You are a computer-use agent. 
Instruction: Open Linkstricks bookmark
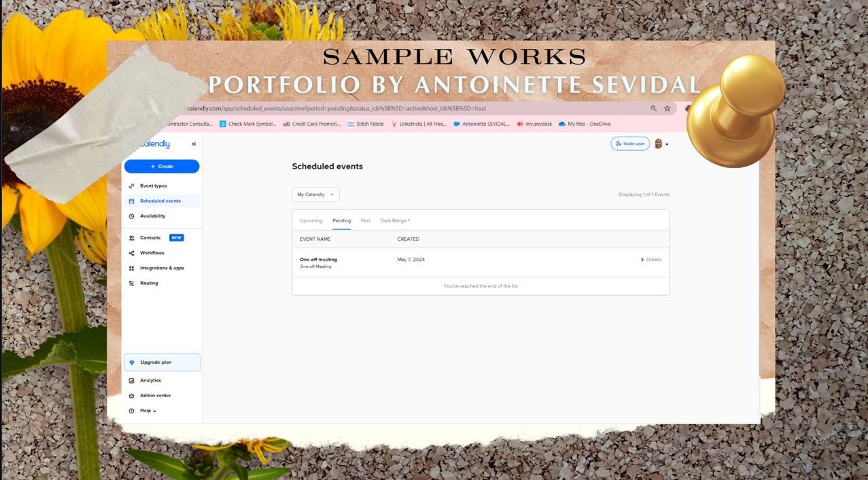(x=419, y=124)
